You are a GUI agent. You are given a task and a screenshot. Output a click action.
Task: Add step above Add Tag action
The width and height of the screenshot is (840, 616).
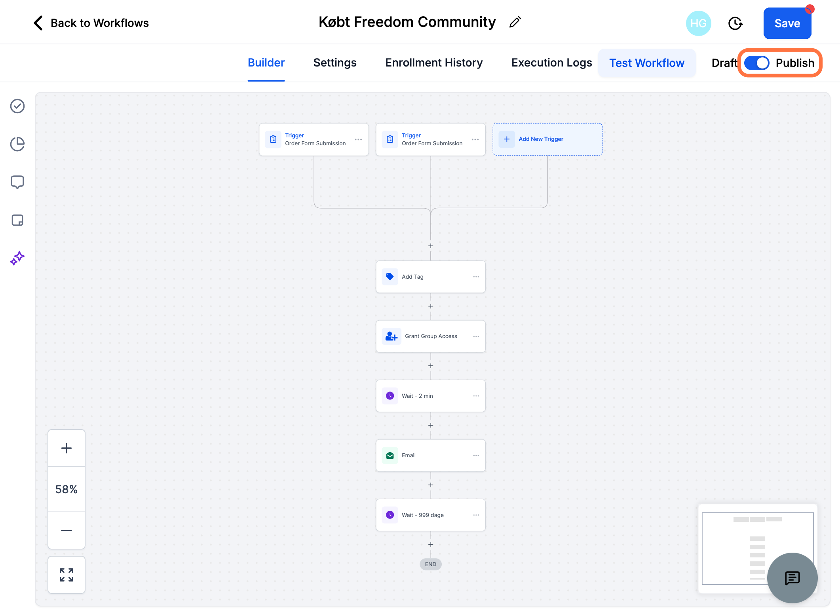[x=431, y=246]
